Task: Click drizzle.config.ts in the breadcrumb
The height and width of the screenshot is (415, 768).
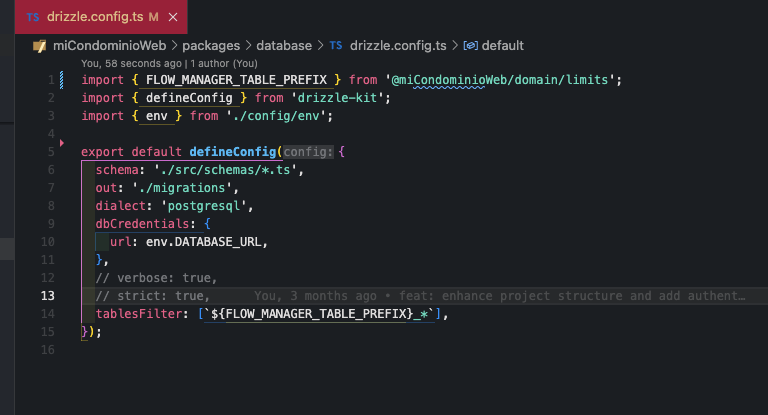Action: click(x=398, y=46)
